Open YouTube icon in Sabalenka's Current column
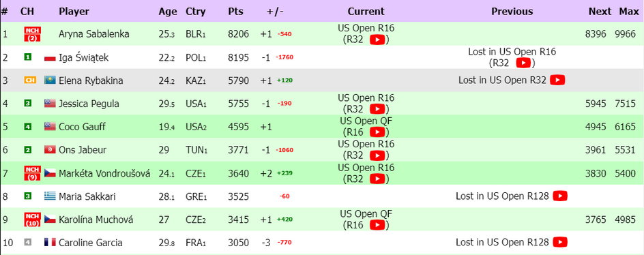 pyautogui.click(x=377, y=40)
